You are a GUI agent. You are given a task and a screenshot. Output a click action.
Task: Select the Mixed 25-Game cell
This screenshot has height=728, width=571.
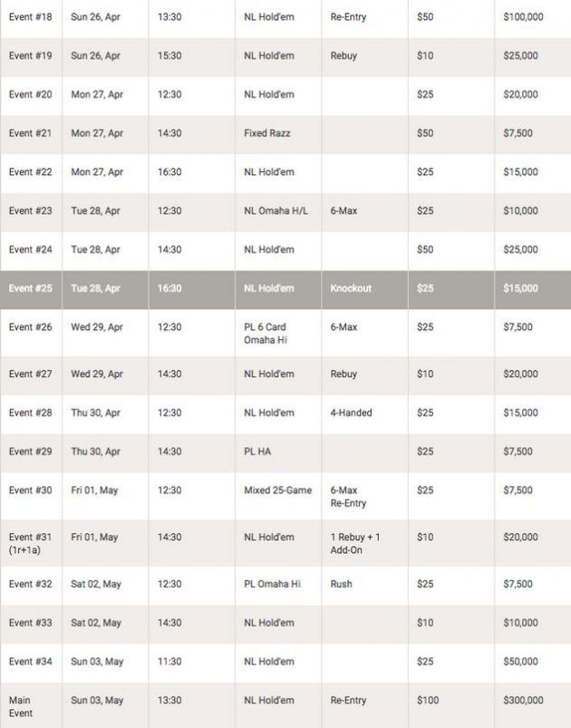[x=277, y=490]
